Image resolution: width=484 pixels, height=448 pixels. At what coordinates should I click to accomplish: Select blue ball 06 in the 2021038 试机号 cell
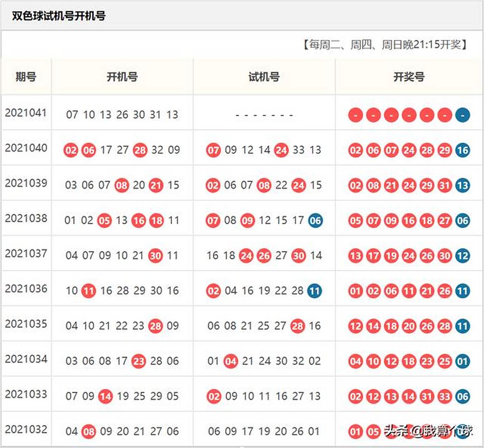(315, 220)
